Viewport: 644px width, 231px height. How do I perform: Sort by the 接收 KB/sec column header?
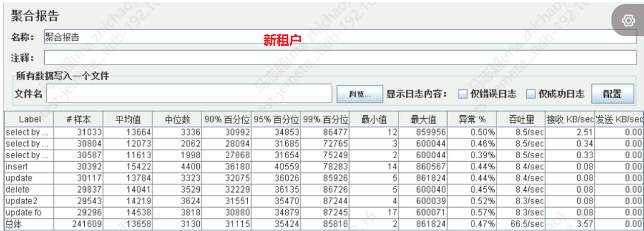click(570, 119)
